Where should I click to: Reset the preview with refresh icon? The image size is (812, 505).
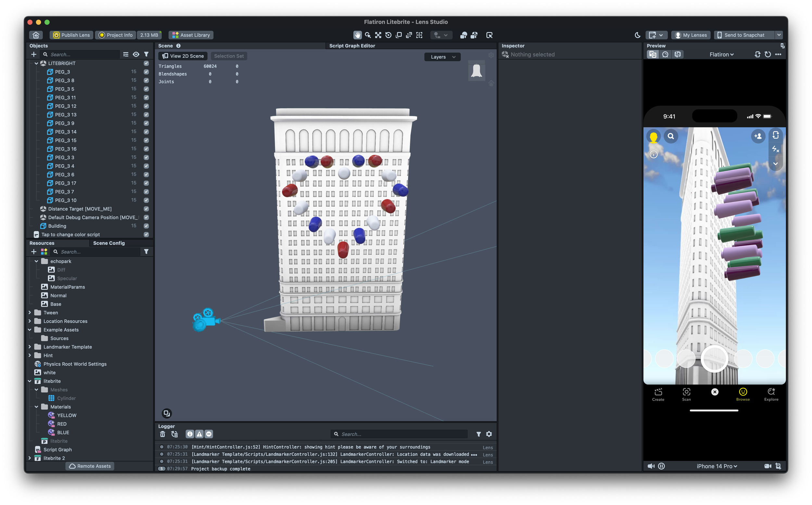[x=768, y=55]
